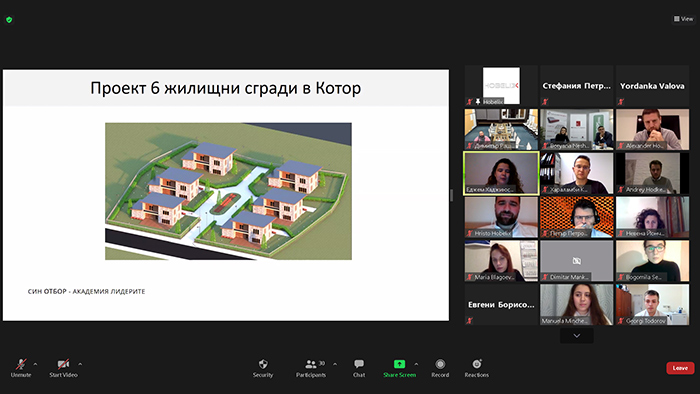Open audio options arrow beside Unmute
This screenshot has height=394, width=700.
(x=35, y=364)
